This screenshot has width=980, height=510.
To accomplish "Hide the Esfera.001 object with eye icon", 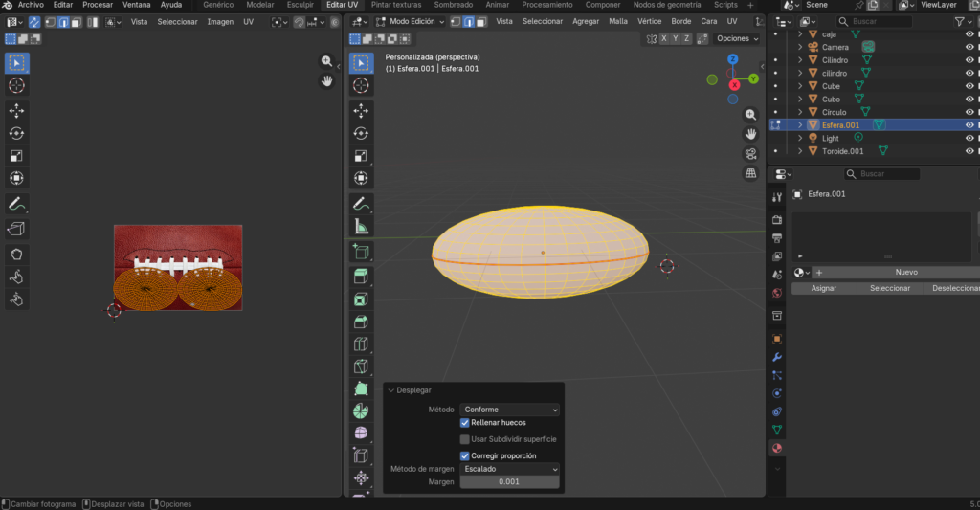I will point(969,125).
